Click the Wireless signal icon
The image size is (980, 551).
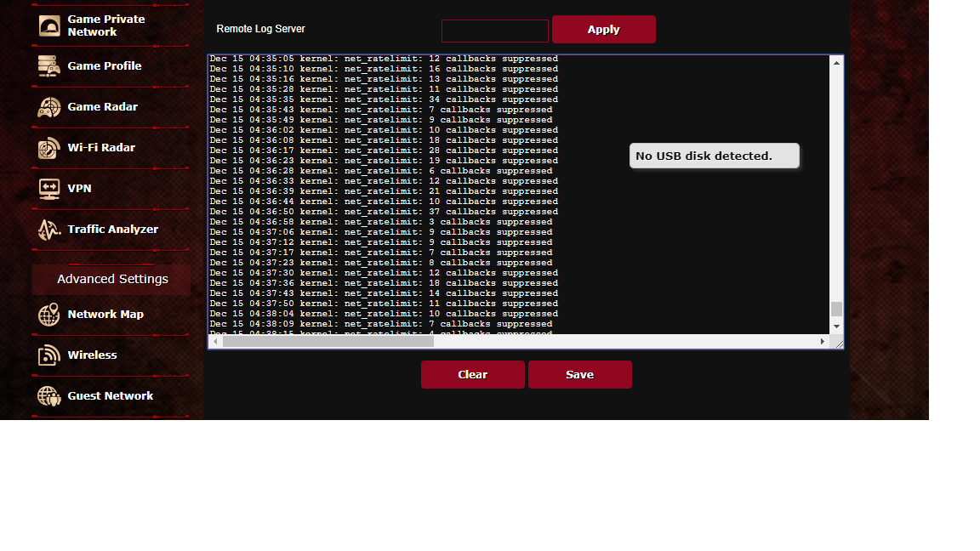(x=49, y=355)
